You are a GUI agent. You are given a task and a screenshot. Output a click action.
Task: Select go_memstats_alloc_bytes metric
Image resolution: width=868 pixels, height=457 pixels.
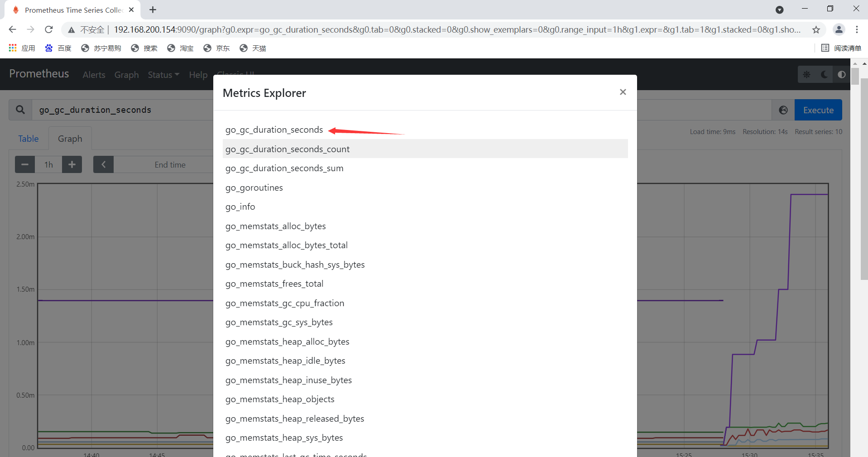pyautogui.click(x=425, y=226)
